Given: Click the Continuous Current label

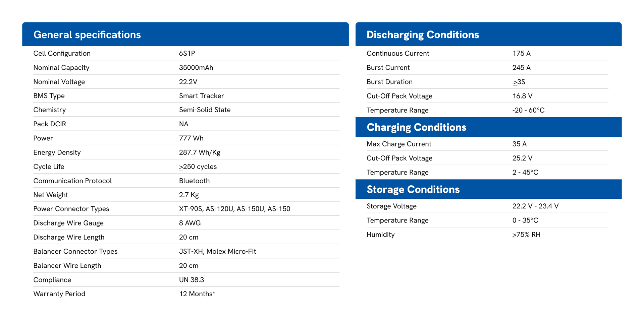Looking at the screenshot, I should pyautogui.click(x=398, y=54).
